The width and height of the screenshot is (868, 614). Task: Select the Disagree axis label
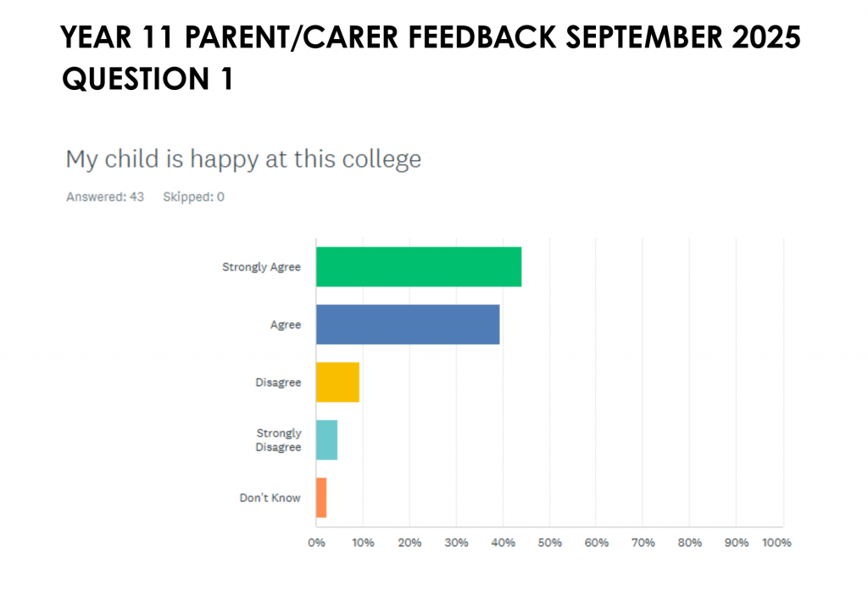point(278,382)
